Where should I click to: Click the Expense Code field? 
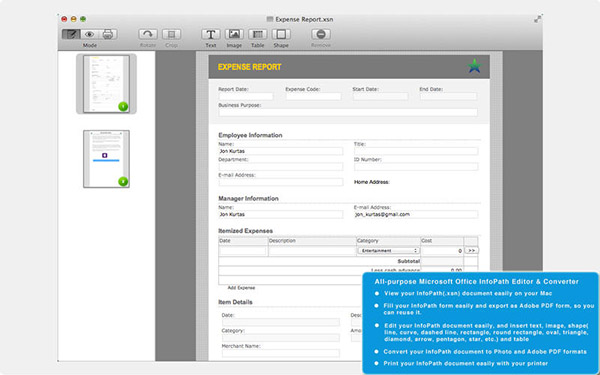[x=313, y=96]
